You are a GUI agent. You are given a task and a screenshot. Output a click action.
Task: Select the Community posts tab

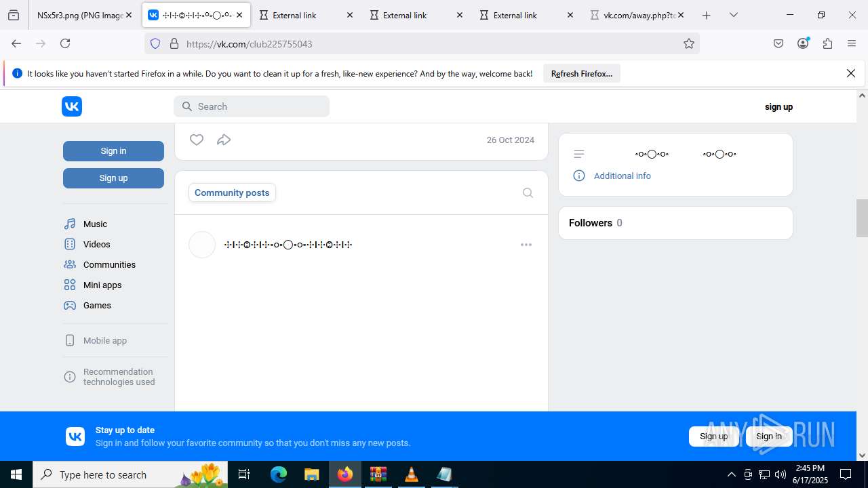pos(232,192)
